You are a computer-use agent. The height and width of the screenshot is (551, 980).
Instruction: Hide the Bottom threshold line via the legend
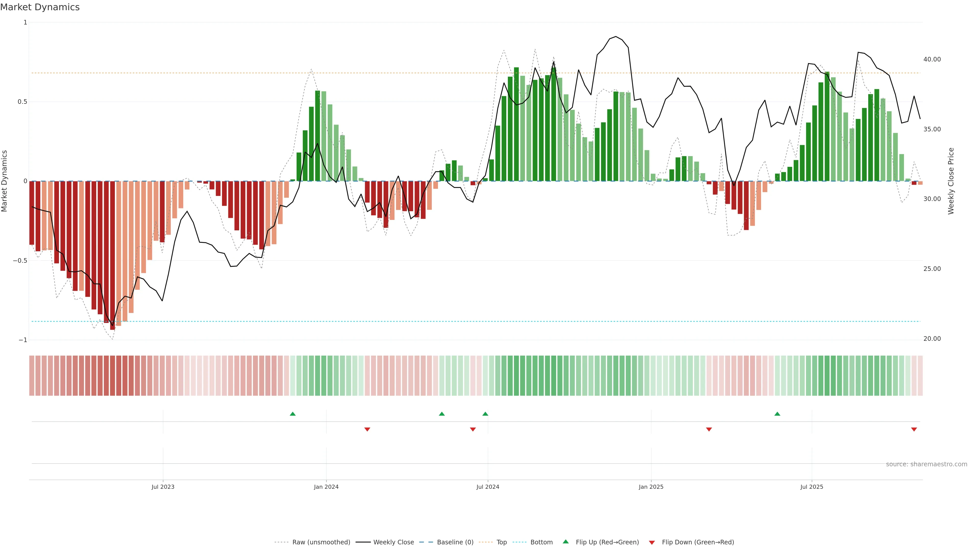pos(541,542)
